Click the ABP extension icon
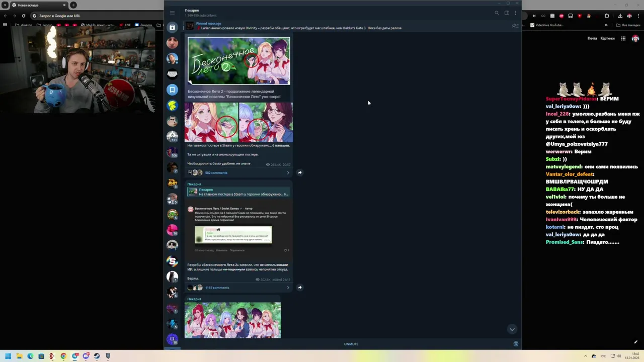 (x=561, y=16)
